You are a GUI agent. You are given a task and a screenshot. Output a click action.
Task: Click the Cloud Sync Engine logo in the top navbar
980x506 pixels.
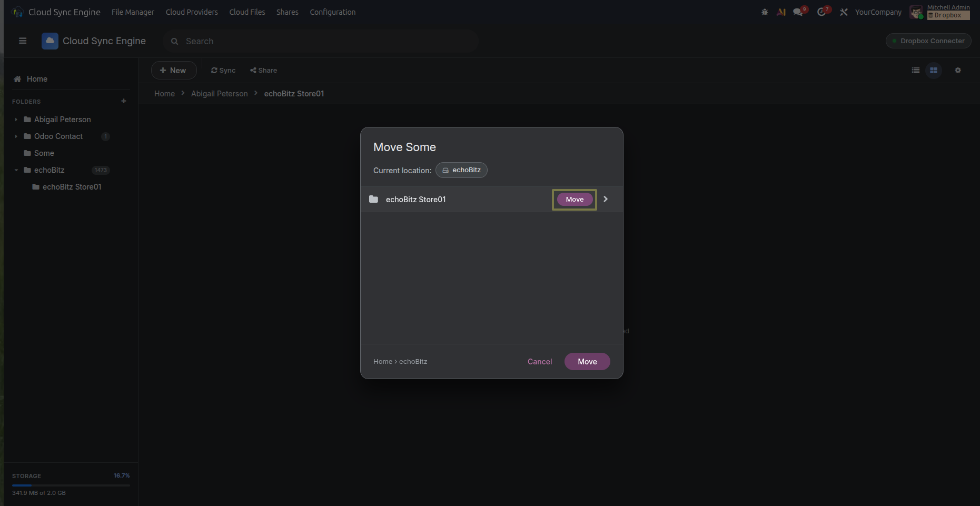point(18,12)
